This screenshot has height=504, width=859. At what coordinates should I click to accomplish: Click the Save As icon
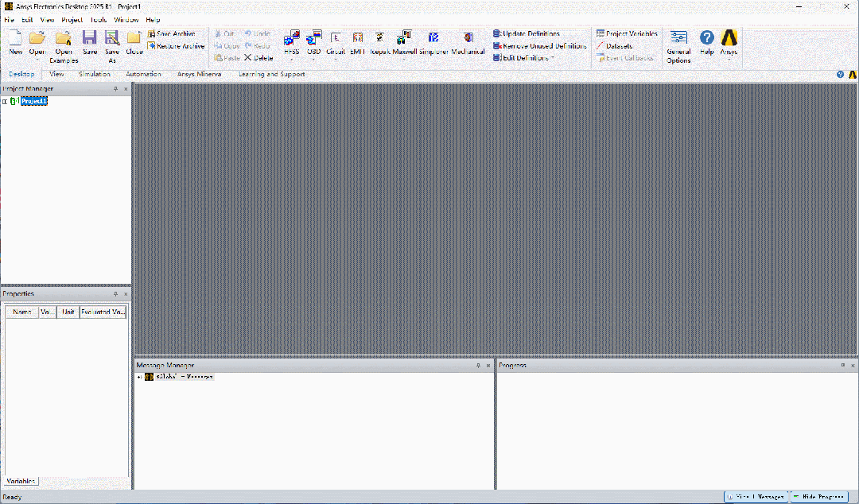(112, 37)
